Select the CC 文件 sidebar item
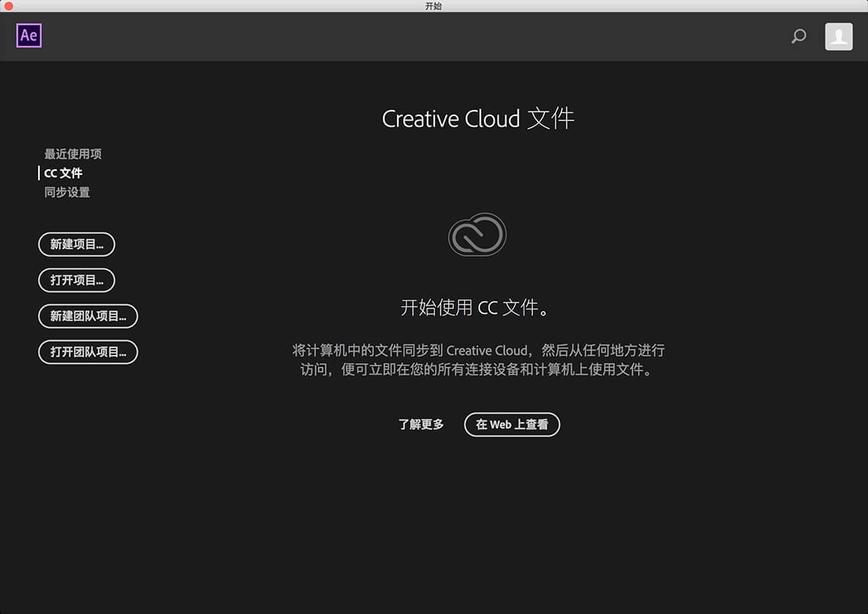Screen dimensions: 868x614 (63, 173)
